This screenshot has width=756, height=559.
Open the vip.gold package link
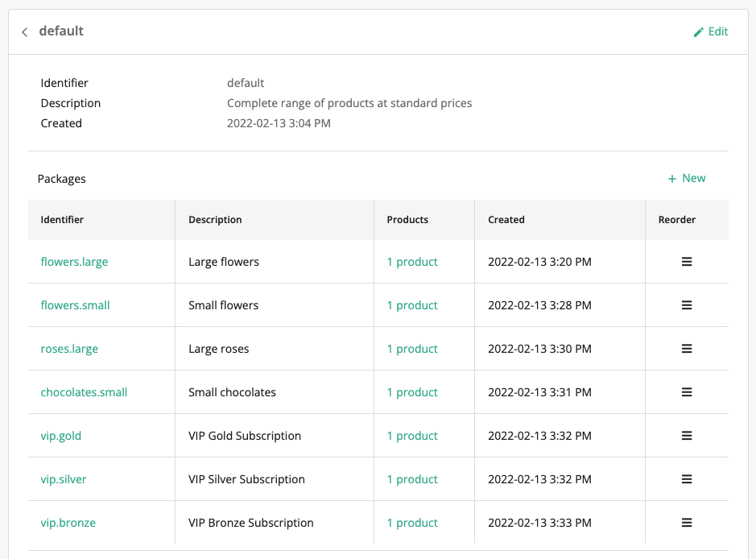61,436
